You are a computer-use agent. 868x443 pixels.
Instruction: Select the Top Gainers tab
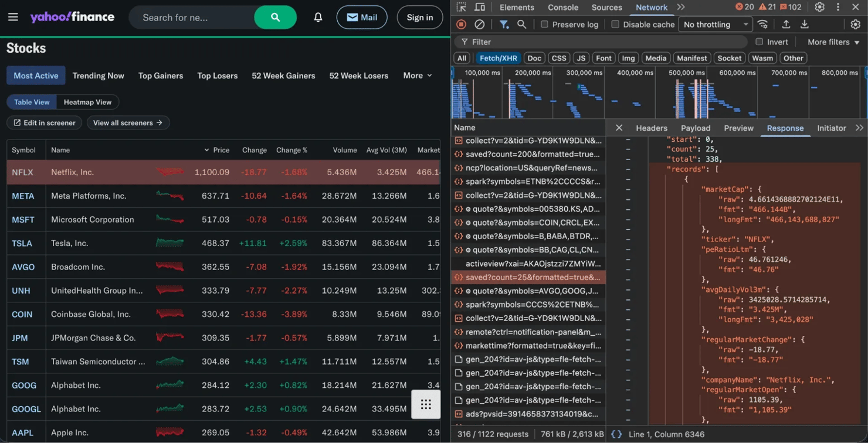[161, 76]
